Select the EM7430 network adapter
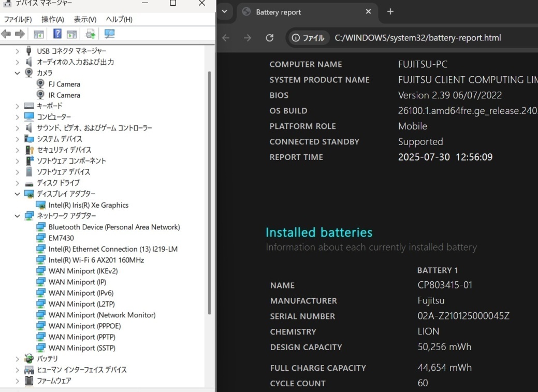The height and width of the screenshot is (392, 538). pos(61,238)
